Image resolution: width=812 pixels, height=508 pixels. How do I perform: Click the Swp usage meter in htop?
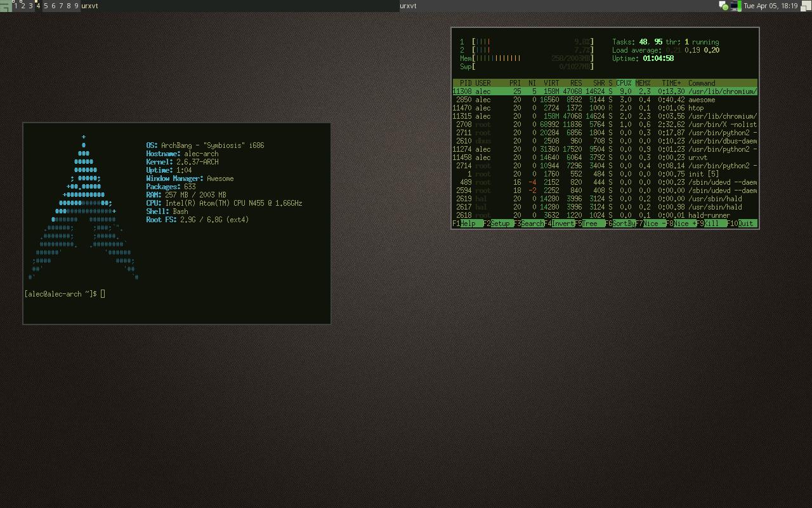click(x=527, y=67)
